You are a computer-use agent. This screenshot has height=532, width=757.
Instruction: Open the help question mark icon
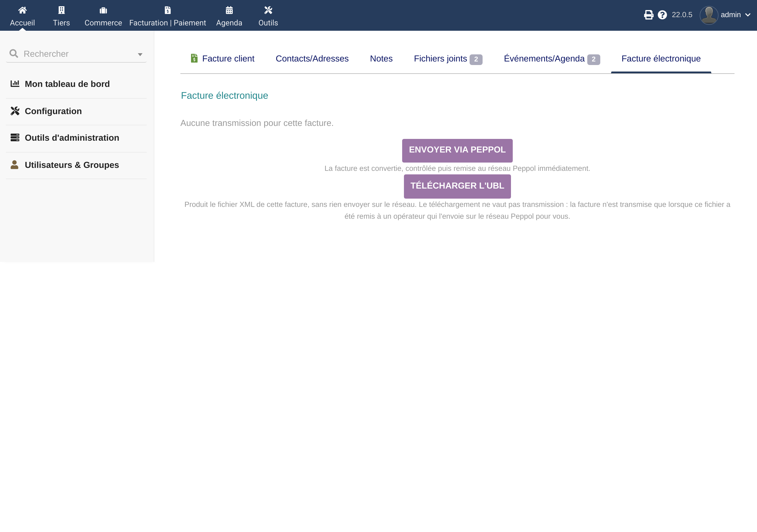[662, 15]
